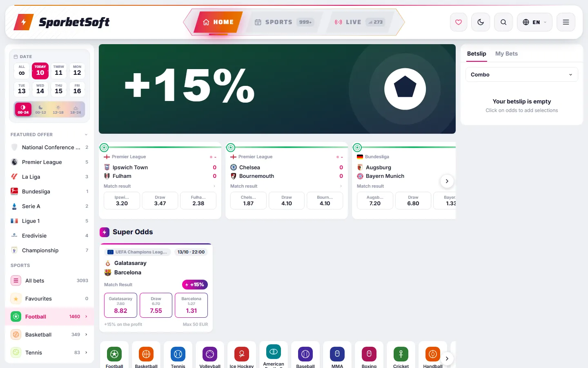Expand the Basketball sport chevron
This screenshot has height=368, width=588.
pos(86,334)
